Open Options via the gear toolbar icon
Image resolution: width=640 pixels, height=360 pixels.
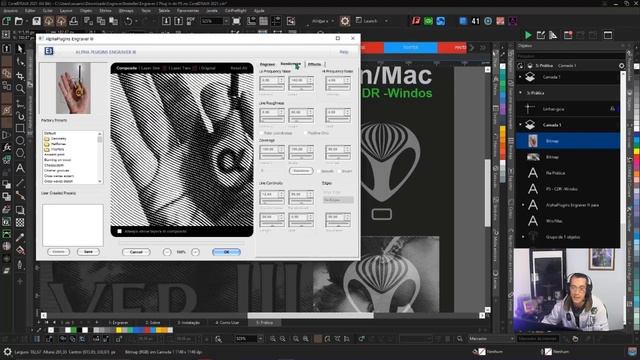coord(345,21)
